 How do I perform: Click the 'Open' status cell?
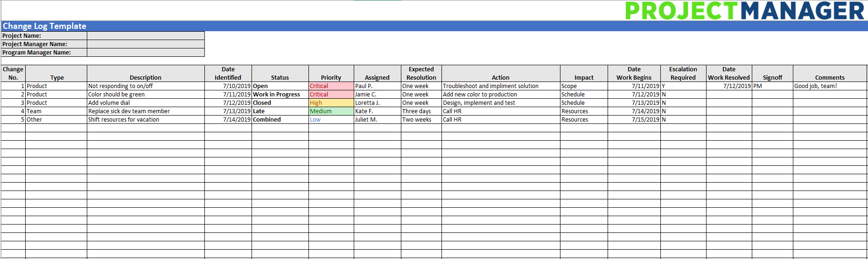[280, 86]
